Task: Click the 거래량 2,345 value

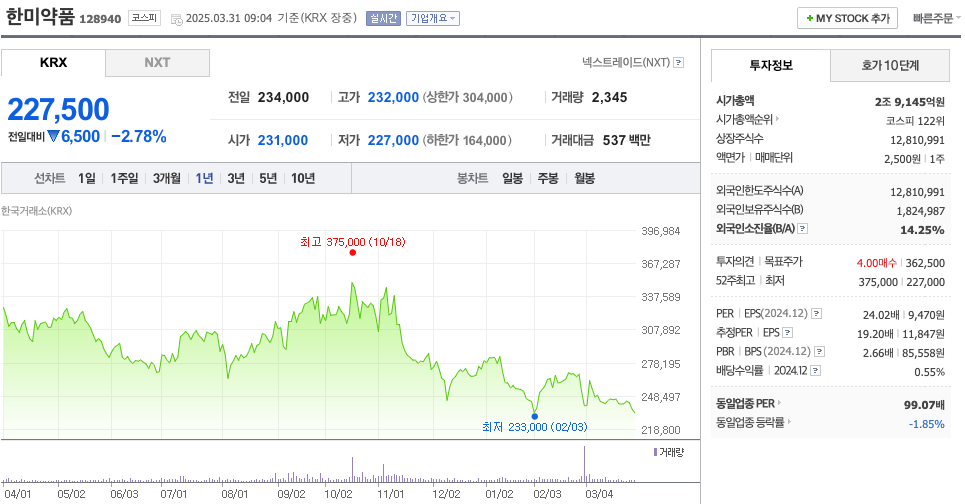Action: (609, 97)
